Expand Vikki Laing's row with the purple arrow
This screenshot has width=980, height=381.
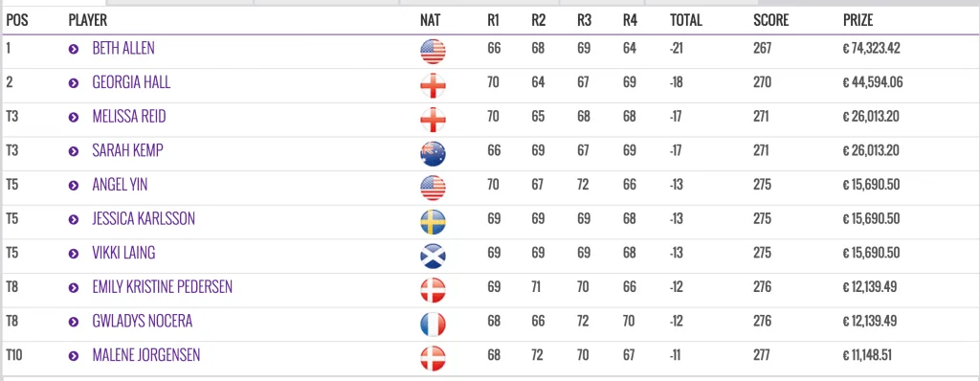point(74,254)
